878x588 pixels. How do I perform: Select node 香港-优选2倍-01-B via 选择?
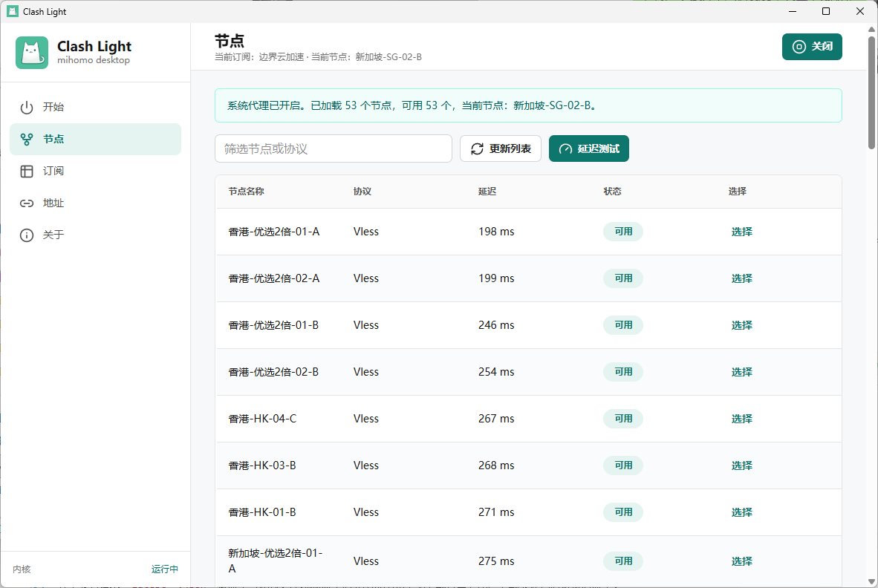[x=741, y=325]
